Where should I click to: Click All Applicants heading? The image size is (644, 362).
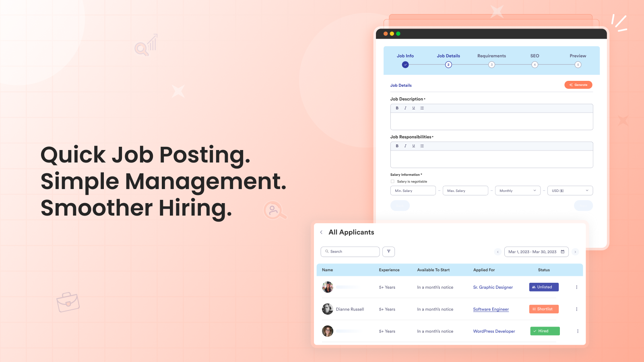point(351,232)
